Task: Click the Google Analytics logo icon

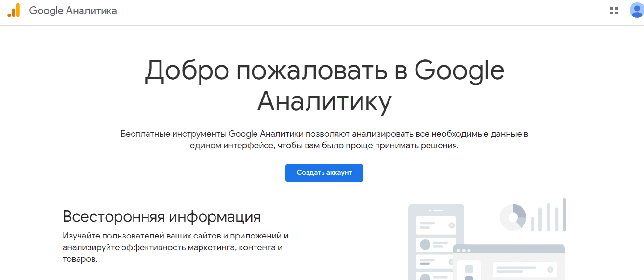Action: 13,10
